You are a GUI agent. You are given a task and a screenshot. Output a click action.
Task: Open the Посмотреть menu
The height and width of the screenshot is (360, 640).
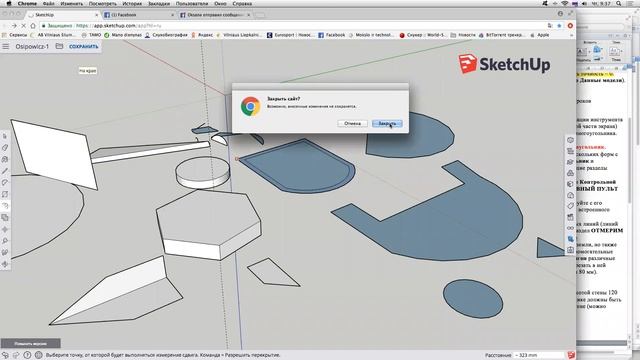pos(102,3)
